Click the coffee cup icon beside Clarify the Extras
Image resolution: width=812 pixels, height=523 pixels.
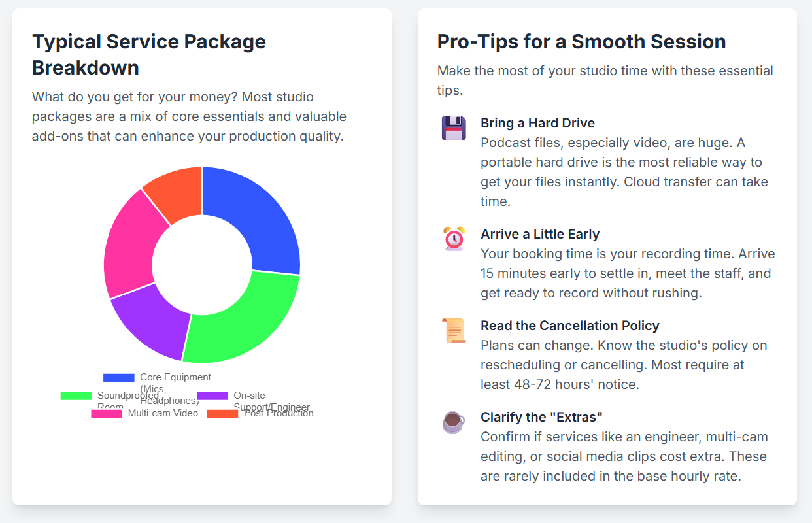tap(454, 422)
